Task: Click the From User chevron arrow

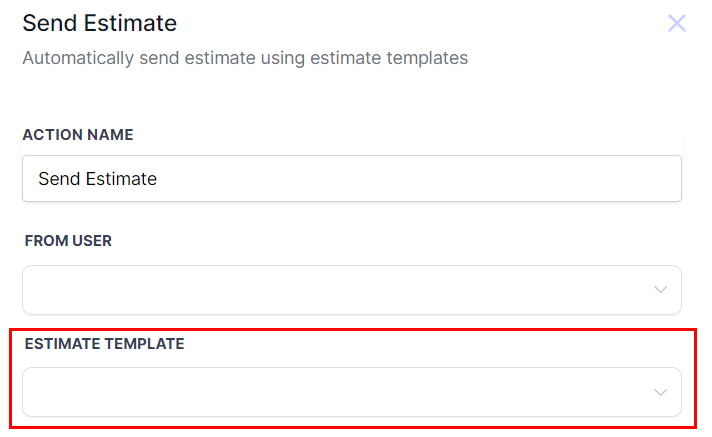Action: coord(660,290)
